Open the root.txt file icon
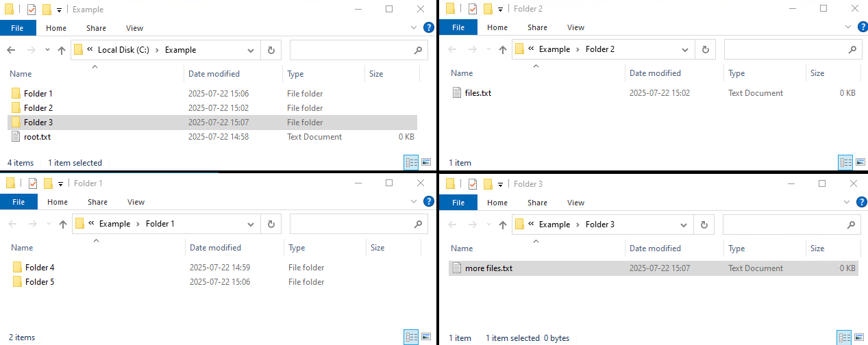The width and height of the screenshot is (868, 345). pos(17,137)
